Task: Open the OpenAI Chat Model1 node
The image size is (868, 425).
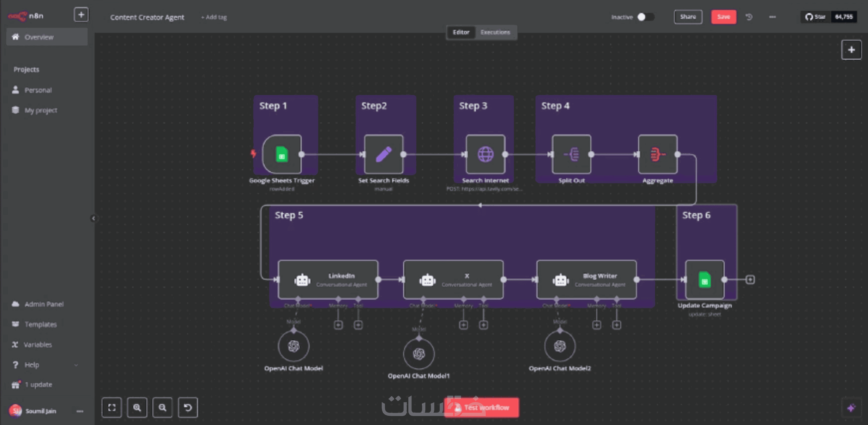Action: coord(419,353)
